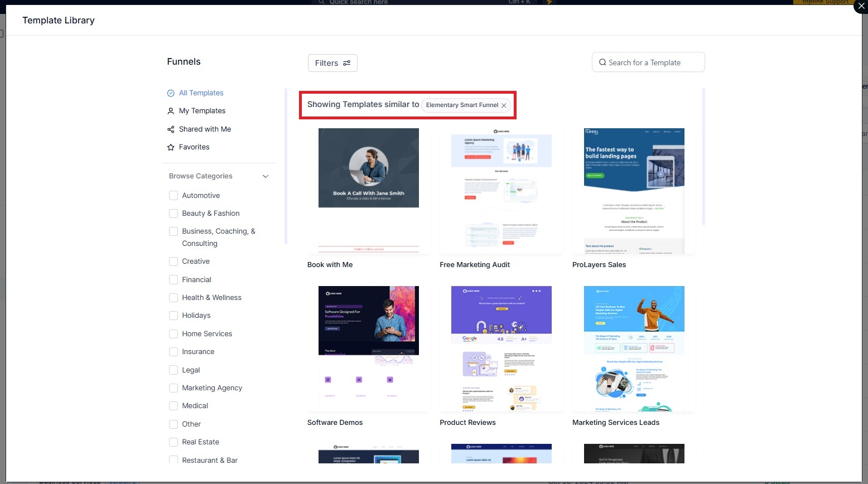Check the Beauty & Fashion category
This screenshot has height=484, width=868.
[x=173, y=214]
